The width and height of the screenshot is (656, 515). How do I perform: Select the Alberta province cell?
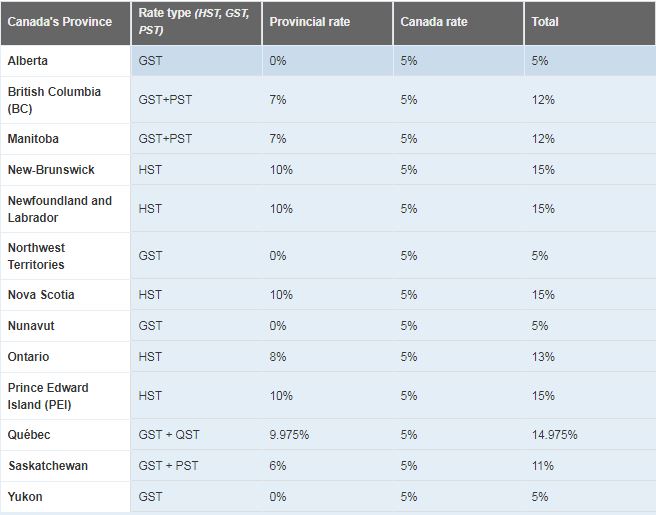pyautogui.click(x=28, y=61)
